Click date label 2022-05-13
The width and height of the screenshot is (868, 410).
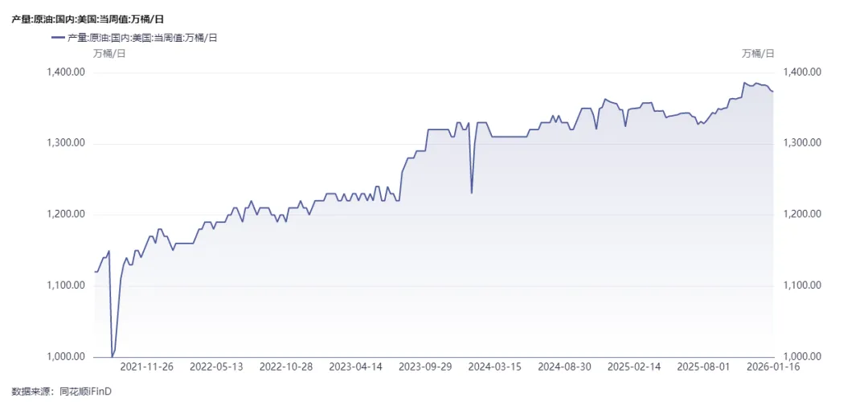coord(216,367)
